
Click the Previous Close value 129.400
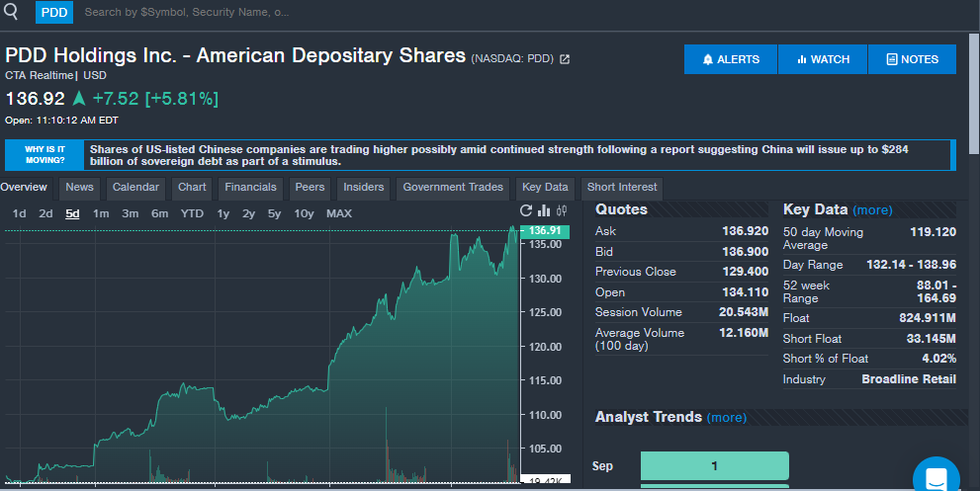pos(745,272)
